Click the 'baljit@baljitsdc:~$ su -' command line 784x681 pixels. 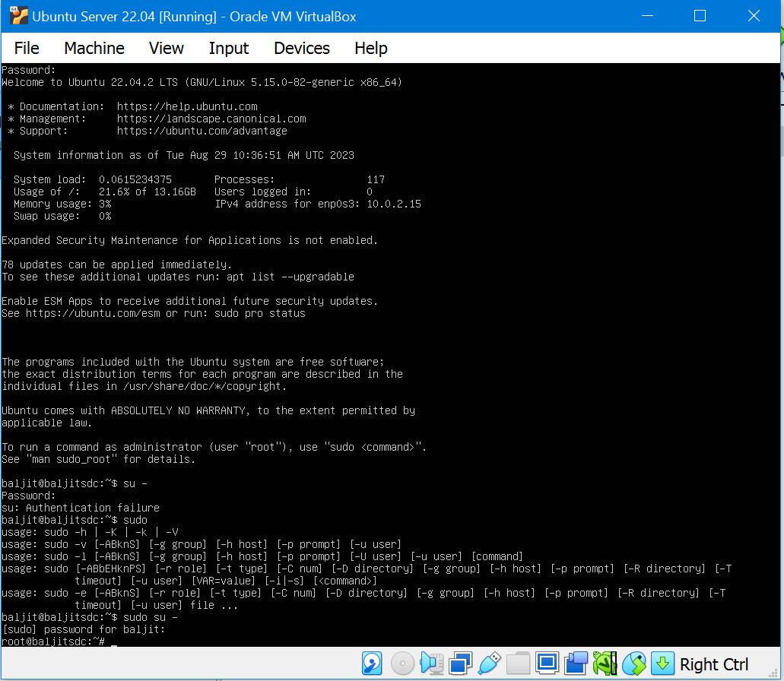click(x=75, y=483)
